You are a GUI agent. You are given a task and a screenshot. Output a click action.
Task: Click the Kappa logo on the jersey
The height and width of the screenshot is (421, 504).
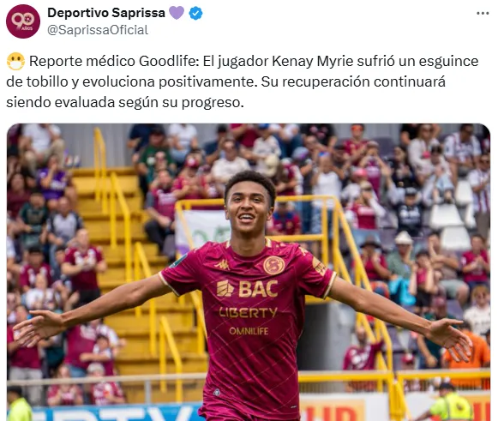(x=222, y=265)
